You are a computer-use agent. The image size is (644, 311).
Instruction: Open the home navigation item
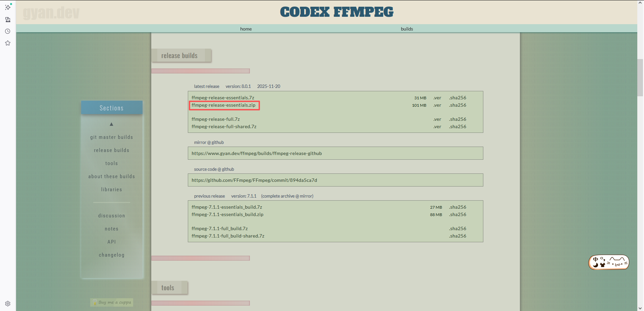[246, 29]
